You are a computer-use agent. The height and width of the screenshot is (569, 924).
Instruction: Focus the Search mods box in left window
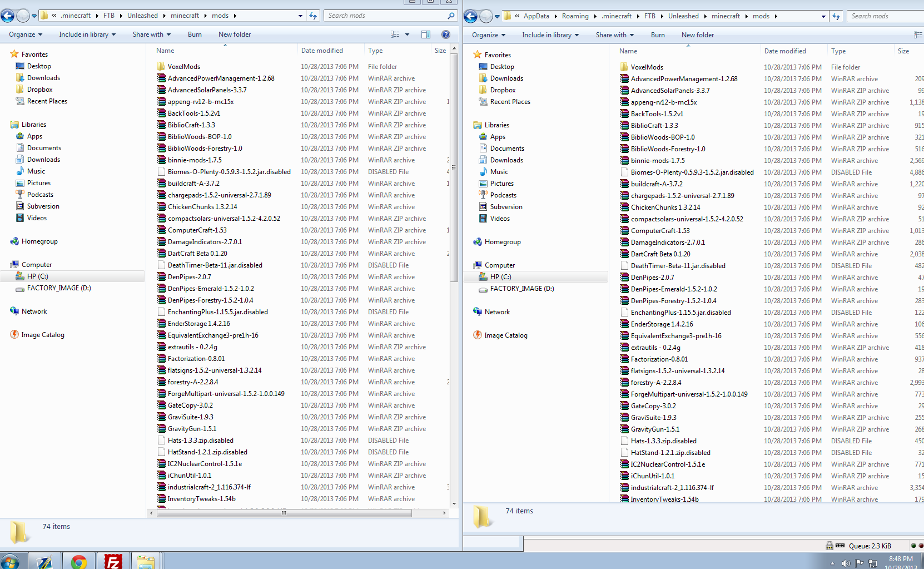390,16
